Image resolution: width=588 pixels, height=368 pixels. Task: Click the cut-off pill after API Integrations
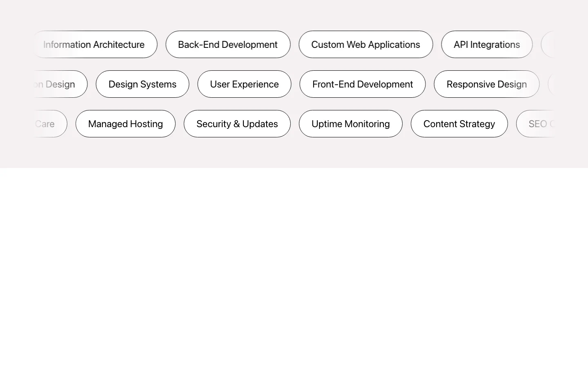(x=548, y=44)
